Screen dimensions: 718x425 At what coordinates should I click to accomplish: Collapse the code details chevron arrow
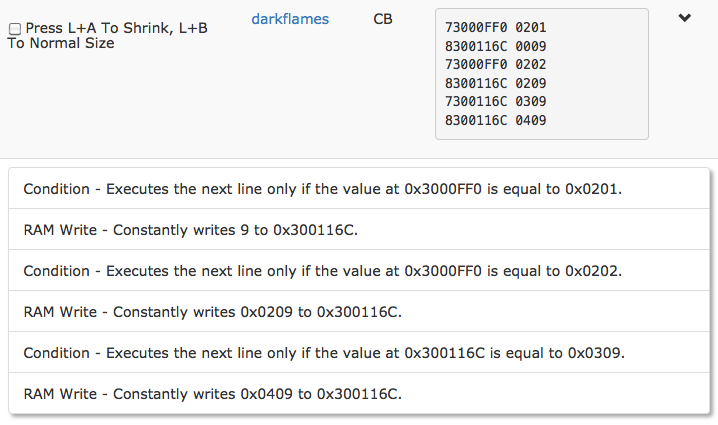tap(685, 19)
